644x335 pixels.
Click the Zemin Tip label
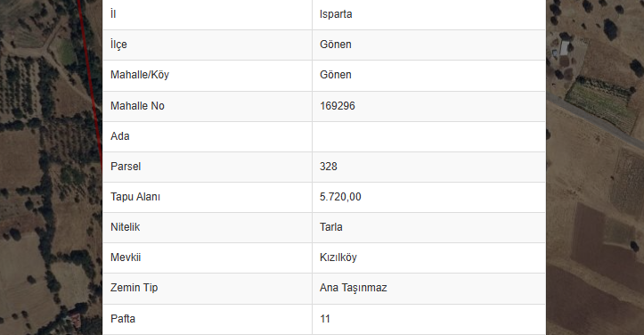134,288
